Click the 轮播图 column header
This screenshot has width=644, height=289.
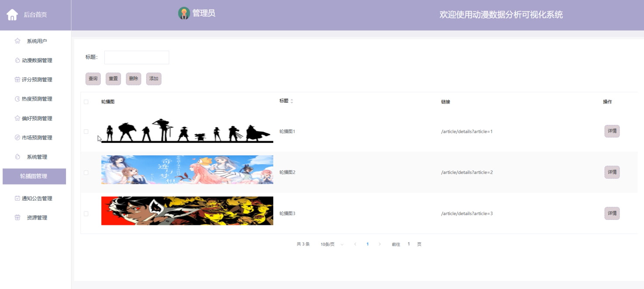(x=108, y=102)
